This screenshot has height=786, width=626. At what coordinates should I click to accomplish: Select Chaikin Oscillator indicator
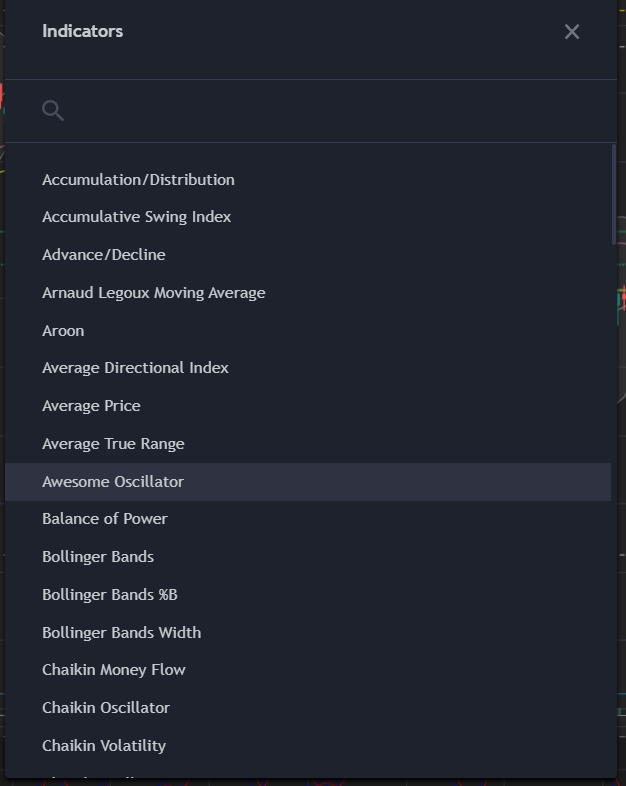[x=308, y=708]
